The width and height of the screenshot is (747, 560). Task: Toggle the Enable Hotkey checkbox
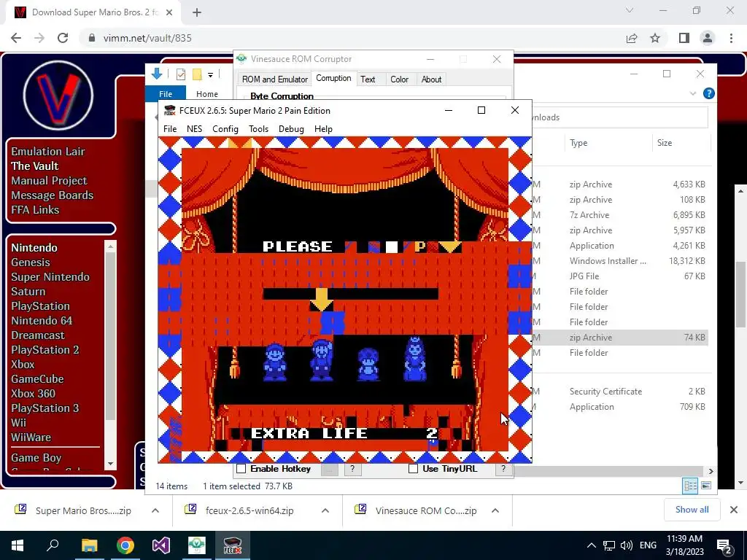(x=241, y=469)
